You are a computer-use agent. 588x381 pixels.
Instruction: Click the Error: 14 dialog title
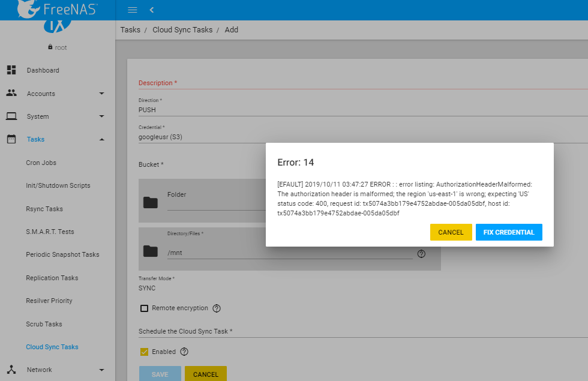click(295, 163)
